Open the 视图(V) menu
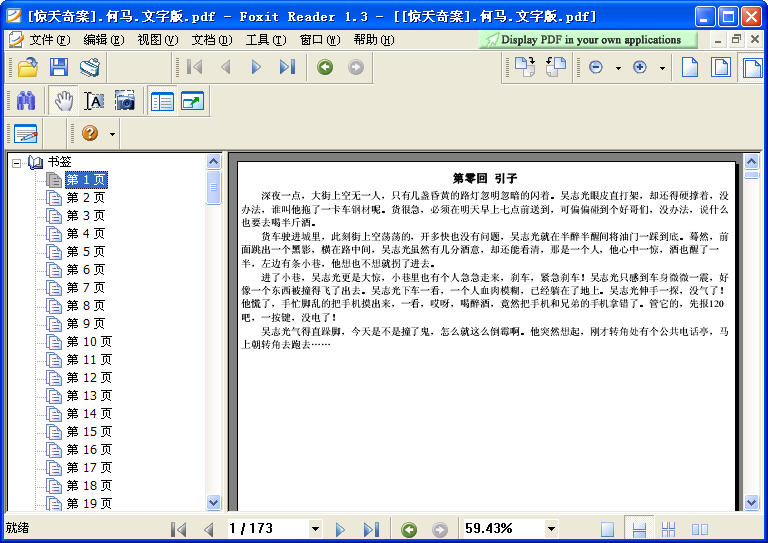The height and width of the screenshot is (543, 768). tap(158, 40)
